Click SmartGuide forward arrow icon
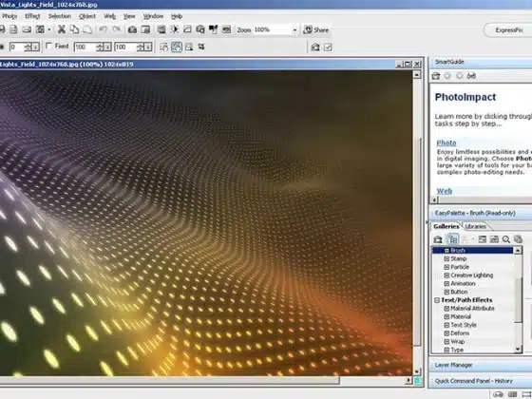The width and height of the screenshot is (532, 399). pos(460,76)
